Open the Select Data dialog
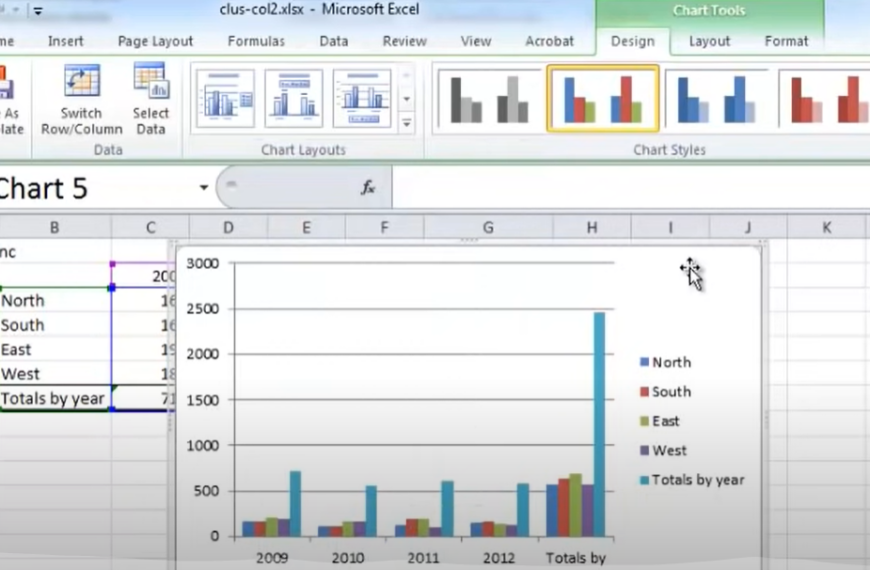 pyautogui.click(x=151, y=100)
